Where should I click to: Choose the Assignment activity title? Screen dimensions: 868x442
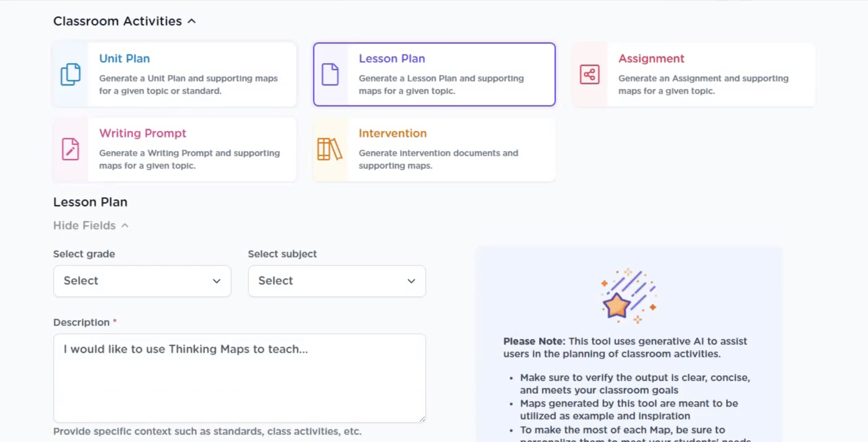pos(651,58)
